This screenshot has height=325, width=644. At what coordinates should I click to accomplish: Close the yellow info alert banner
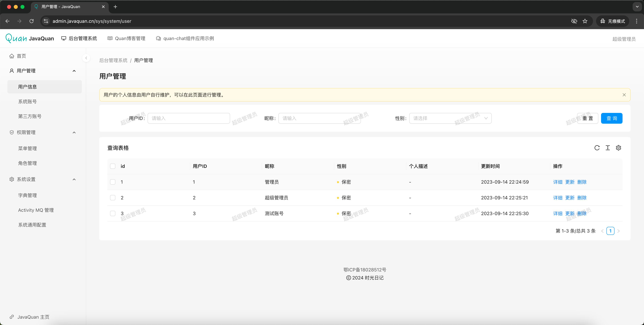[x=624, y=95]
